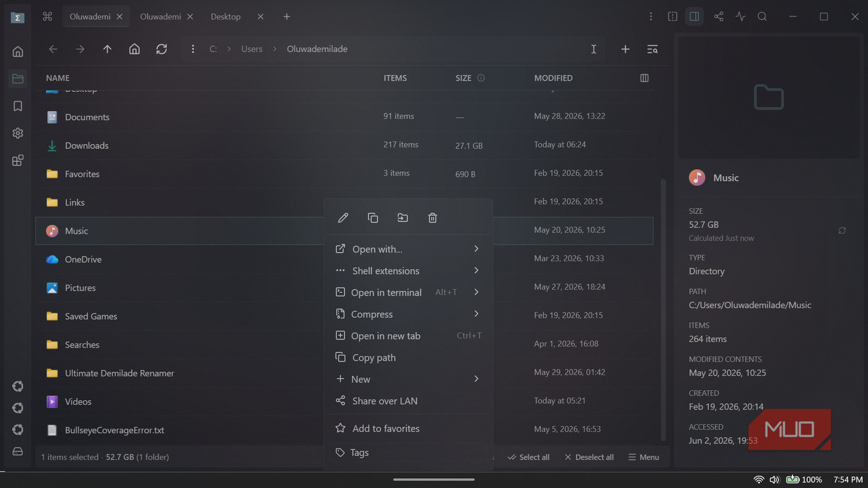Image resolution: width=868 pixels, height=488 pixels.
Task: Open the address bar options dots
Action: 193,49
